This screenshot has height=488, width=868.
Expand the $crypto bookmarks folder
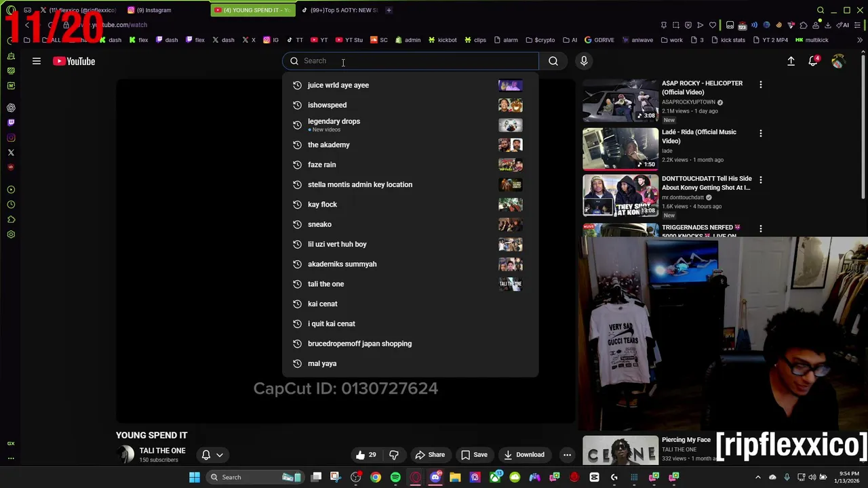[540, 40]
